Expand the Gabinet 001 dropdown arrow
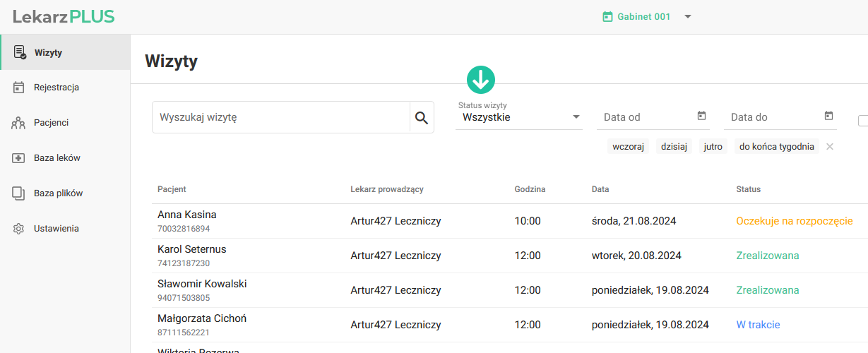The width and height of the screenshot is (868, 353). click(x=688, y=17)
